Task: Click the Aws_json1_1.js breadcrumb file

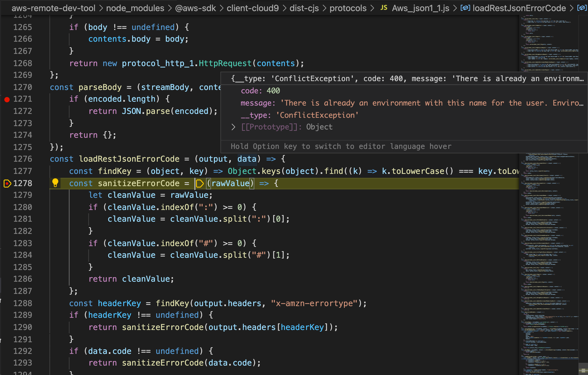Action: pos(421,8)
